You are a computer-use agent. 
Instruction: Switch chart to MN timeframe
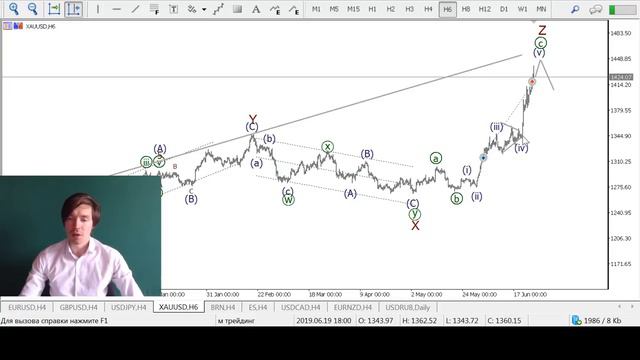541,9
